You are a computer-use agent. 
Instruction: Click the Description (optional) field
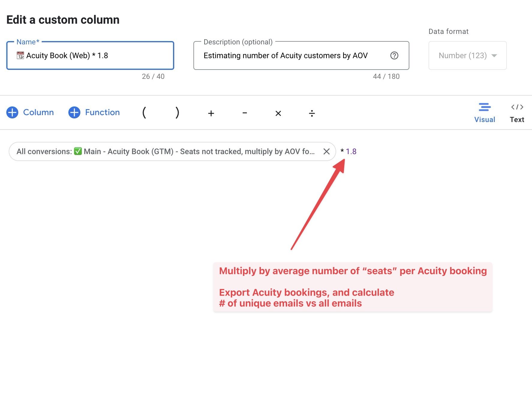coord(301,55)
